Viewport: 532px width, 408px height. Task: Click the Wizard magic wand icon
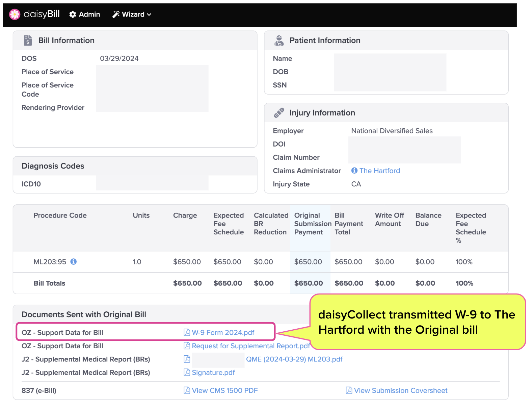pyautogui.click(x=116, y=15)
